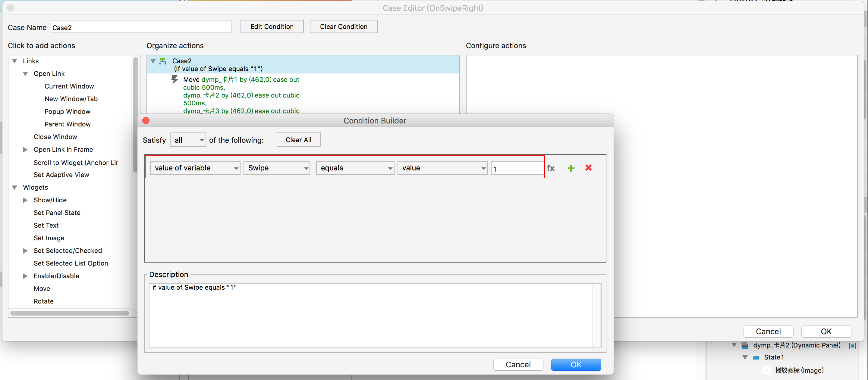Click the condition value input field
868x380 pixels.
(x=517, y=168)
